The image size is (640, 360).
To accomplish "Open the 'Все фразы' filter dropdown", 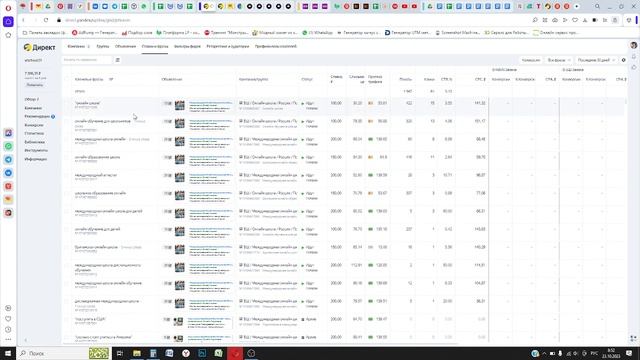I will tap(559, 60).
